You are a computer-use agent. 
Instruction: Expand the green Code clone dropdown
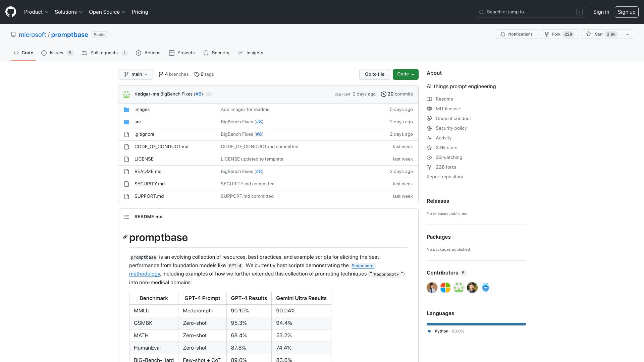point(406,74)
